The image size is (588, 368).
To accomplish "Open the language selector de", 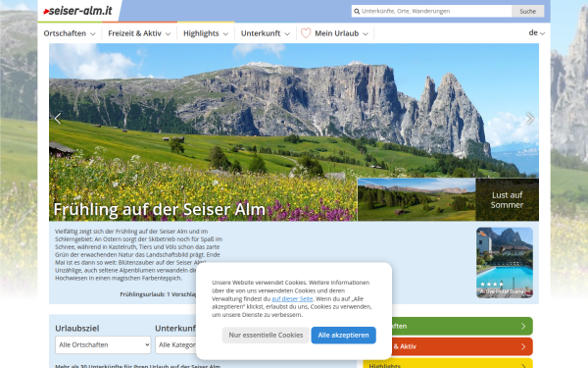I will click(537, 33).
